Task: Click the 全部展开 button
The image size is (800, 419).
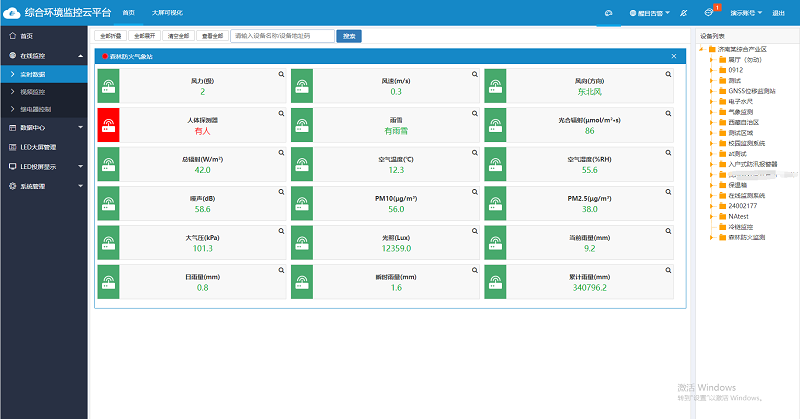Action: point(144,36)
